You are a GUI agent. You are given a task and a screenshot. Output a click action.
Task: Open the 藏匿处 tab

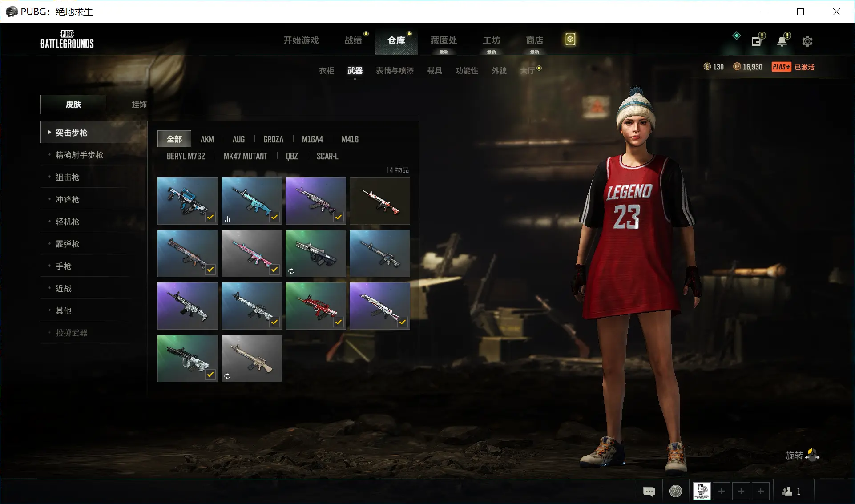click(444, 40)
